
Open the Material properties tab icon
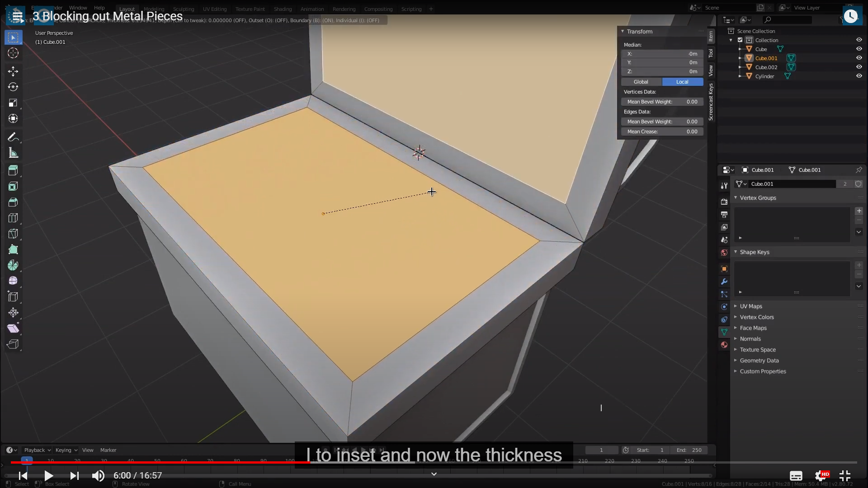click(x=724, y=345)
